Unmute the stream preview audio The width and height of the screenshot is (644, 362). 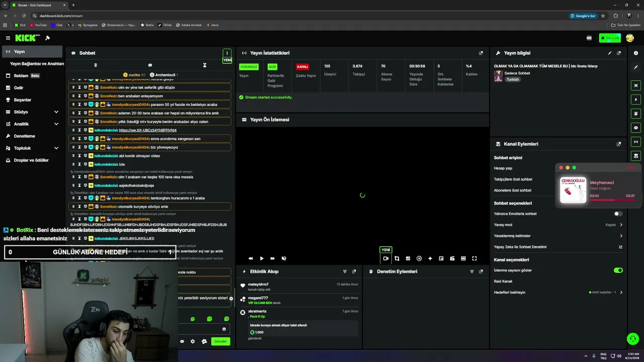click(284, 258)
